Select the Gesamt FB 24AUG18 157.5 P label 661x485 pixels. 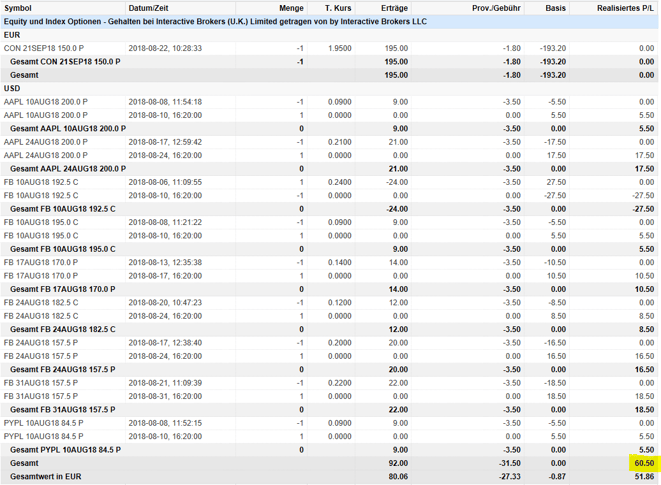coord(62,369)
